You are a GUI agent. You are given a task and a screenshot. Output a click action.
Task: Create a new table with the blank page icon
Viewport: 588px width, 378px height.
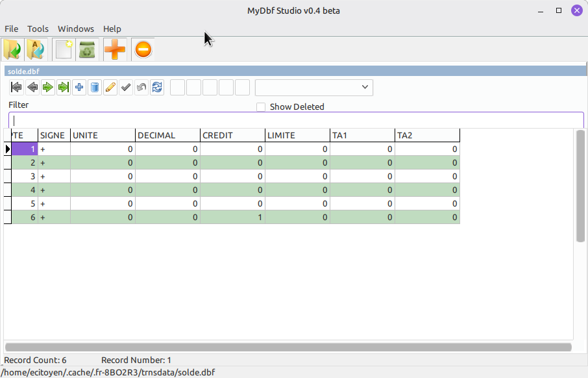64,49
